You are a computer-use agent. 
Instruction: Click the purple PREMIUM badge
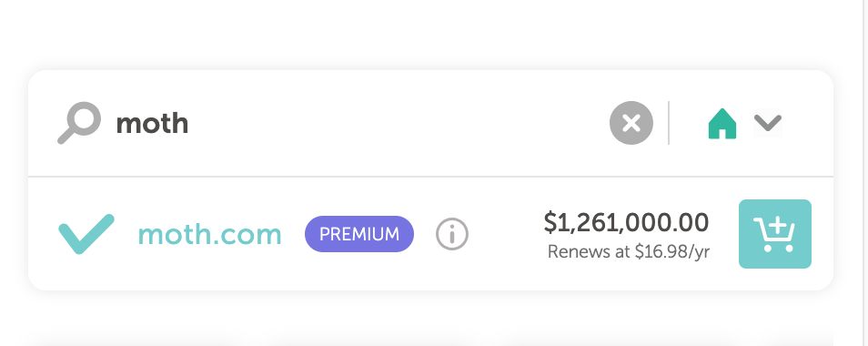[x=359, y=234]
